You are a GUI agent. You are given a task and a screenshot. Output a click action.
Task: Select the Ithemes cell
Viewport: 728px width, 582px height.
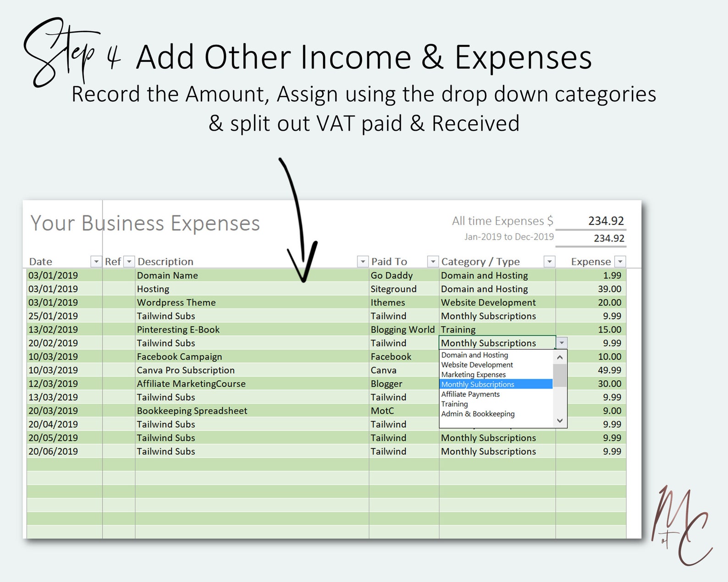[x=404, y=302]
